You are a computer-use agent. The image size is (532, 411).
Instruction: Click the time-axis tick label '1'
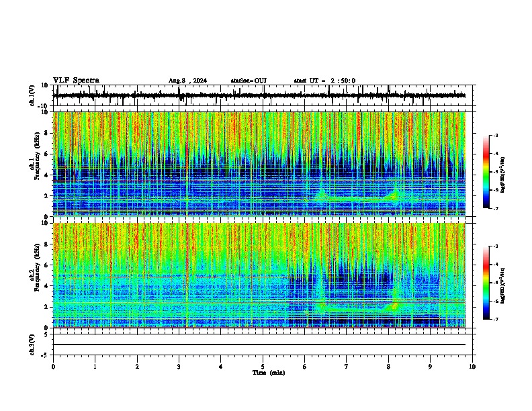(95, 367)
